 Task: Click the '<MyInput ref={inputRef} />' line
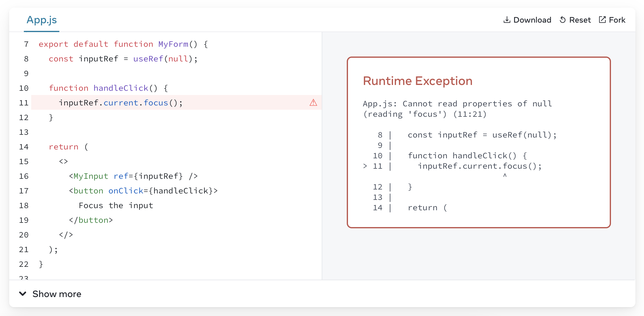(x=133, y=176)
